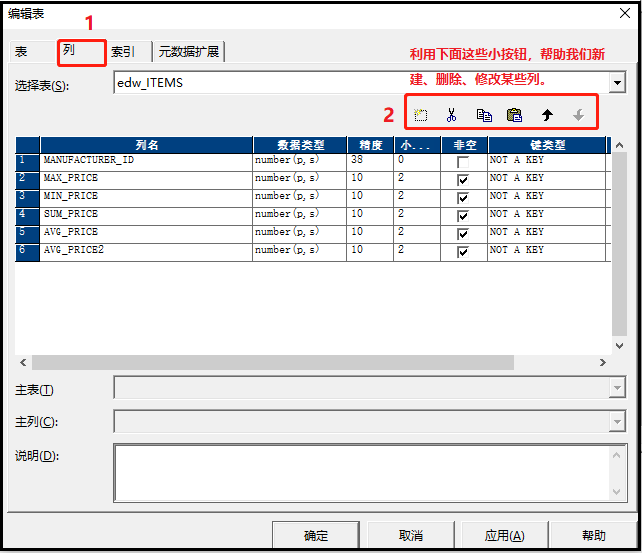Click the copy toolbar icon
This screenshot has height=553, width=642.
(x=484, y=115)
